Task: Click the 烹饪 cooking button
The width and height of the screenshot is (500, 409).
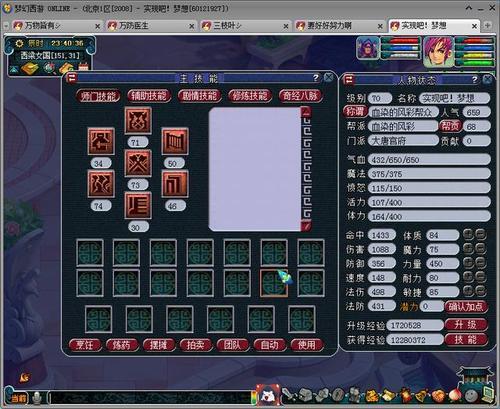Action: pyautogui.click(x=85, y=345)
